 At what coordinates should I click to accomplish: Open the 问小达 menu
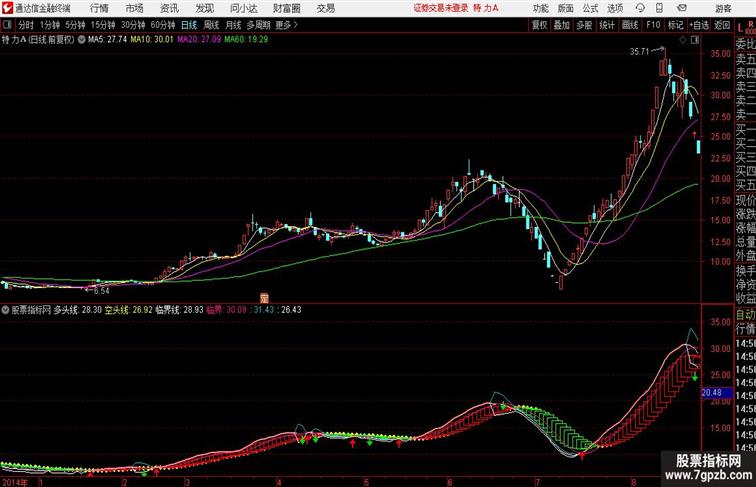click(x=243, y=8)
